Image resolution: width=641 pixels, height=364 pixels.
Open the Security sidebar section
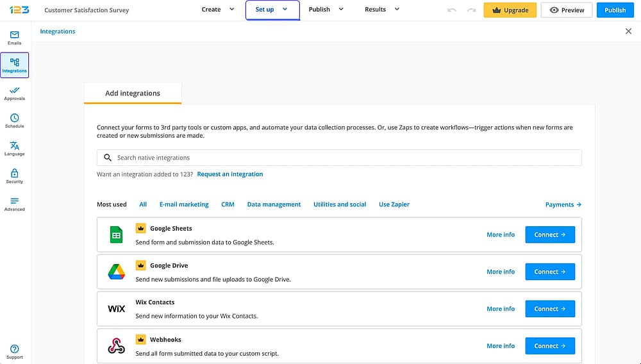(14, 176)
